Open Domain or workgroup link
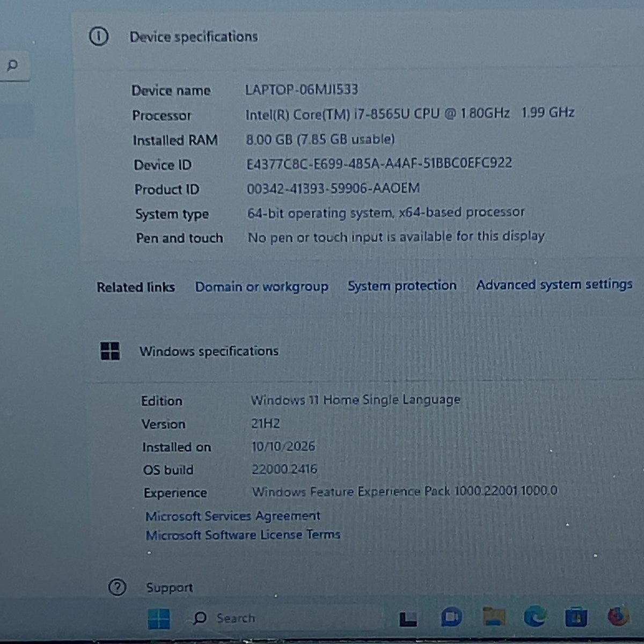Viewport: 644px width, 644px height. click(x=261, y=287)
